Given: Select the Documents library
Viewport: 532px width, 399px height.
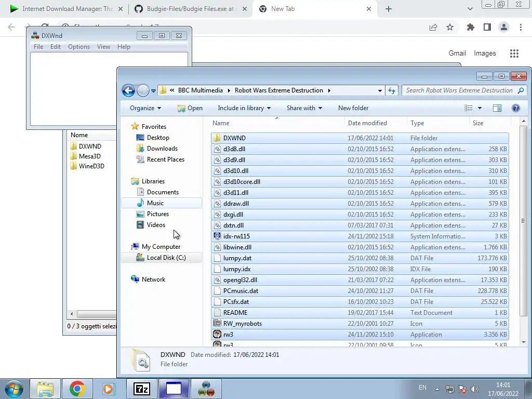Looking at the screenshot, I should (163, 192).
